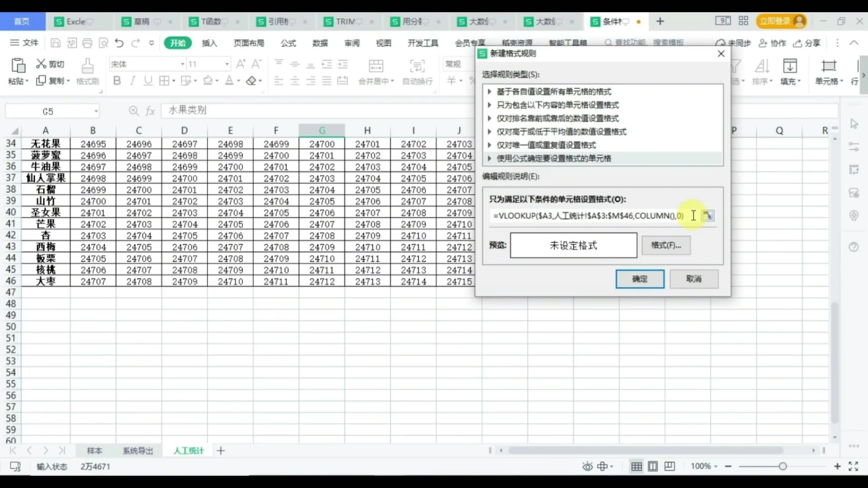Open the 插入 ribbon tab
Screen dimensions: 868x488
coord(209,43)
